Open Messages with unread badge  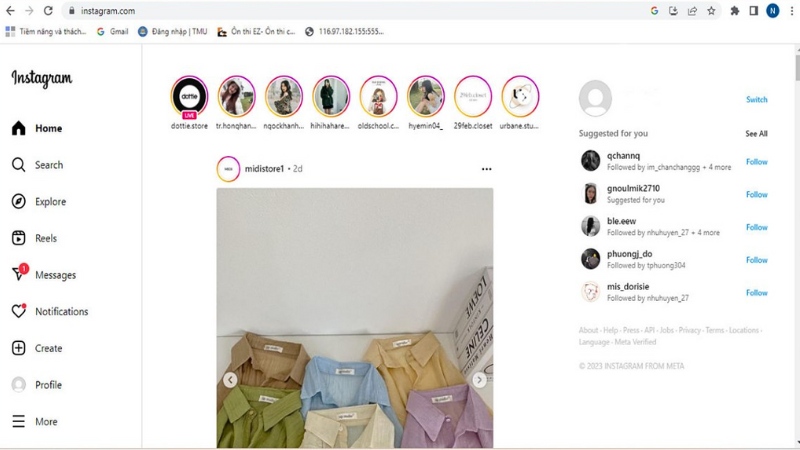tap(19, 273)
